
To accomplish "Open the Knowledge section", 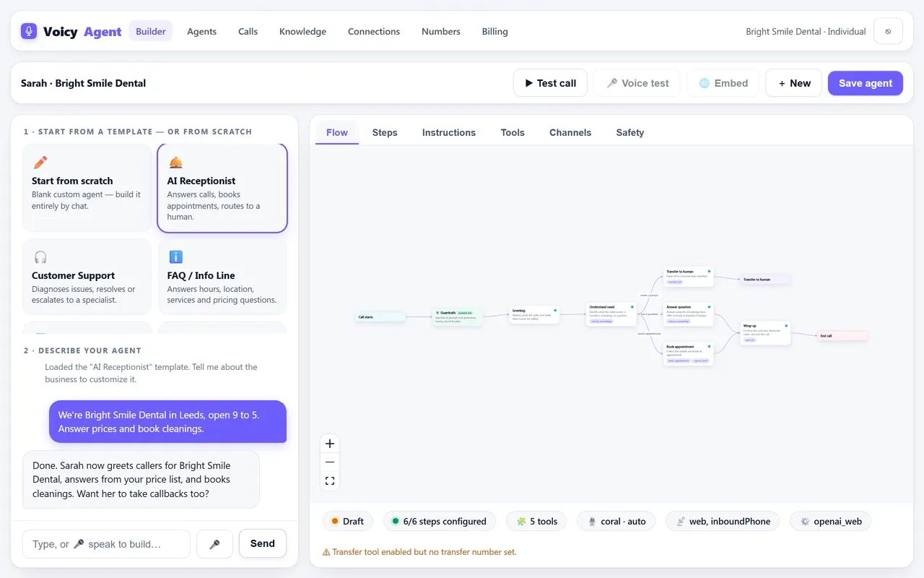I will point(302,31).
